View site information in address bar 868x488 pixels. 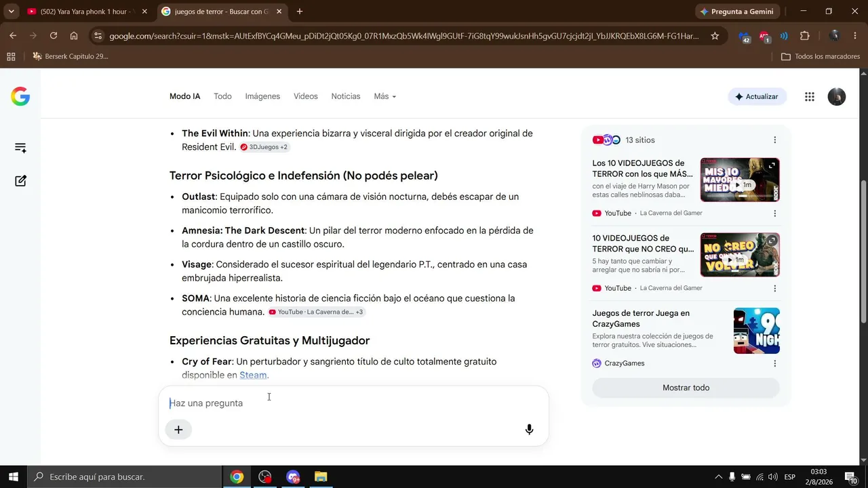(x=98, y=36)
